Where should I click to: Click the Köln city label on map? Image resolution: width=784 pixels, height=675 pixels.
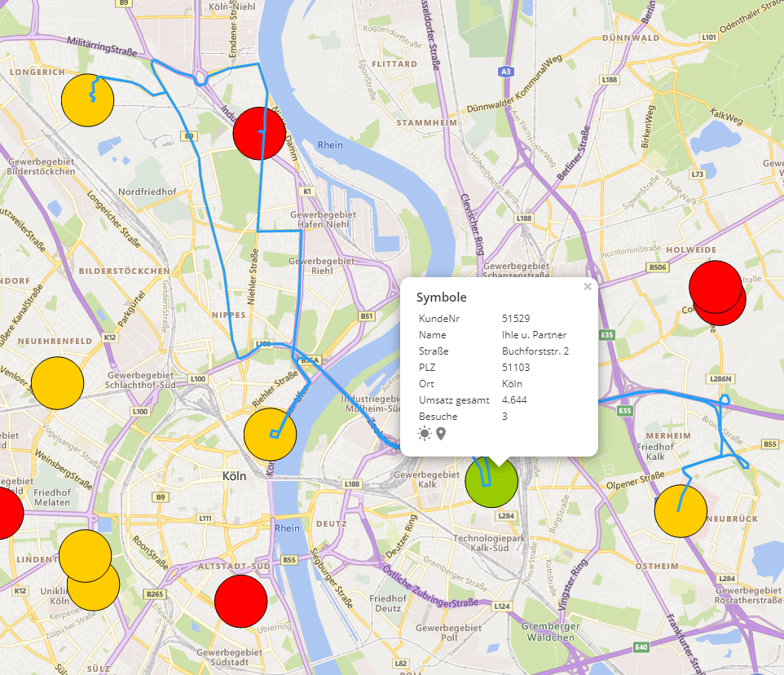[x=236, y=475]
